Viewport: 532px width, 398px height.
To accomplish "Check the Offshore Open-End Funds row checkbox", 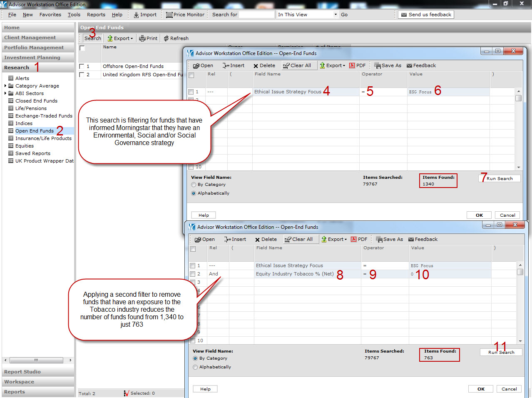I will click(x=82, y=66).
